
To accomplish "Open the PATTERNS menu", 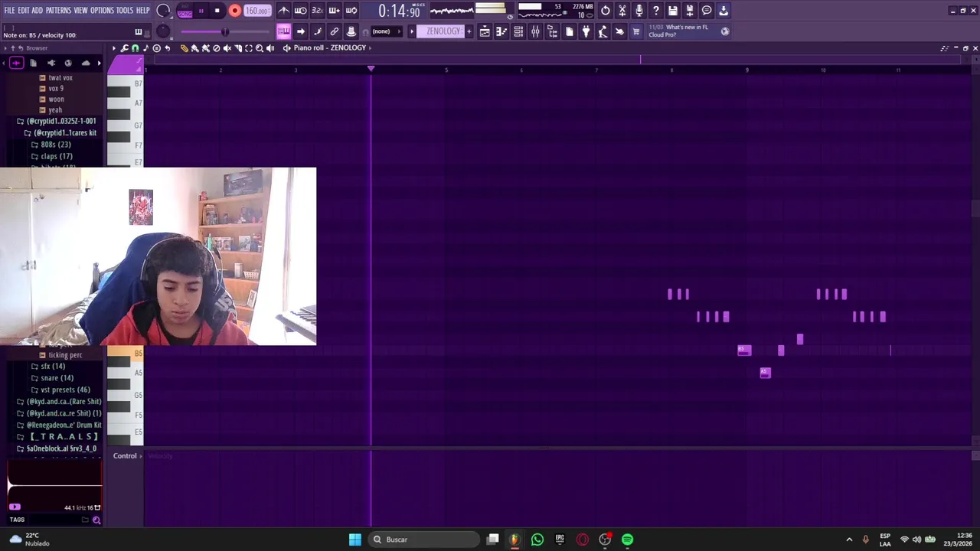I will tap(58, 11).
